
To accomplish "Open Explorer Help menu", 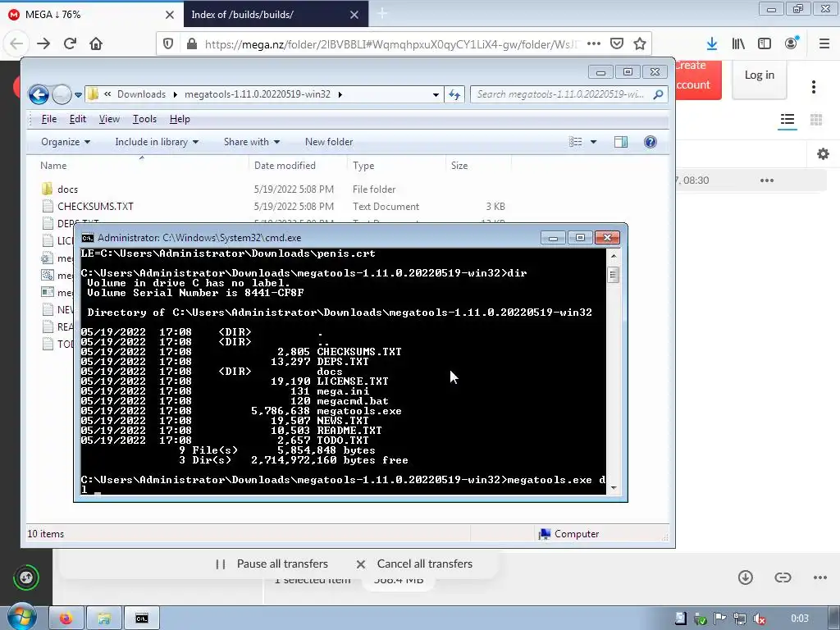I will pyautogui.click(x=180, y=119).
